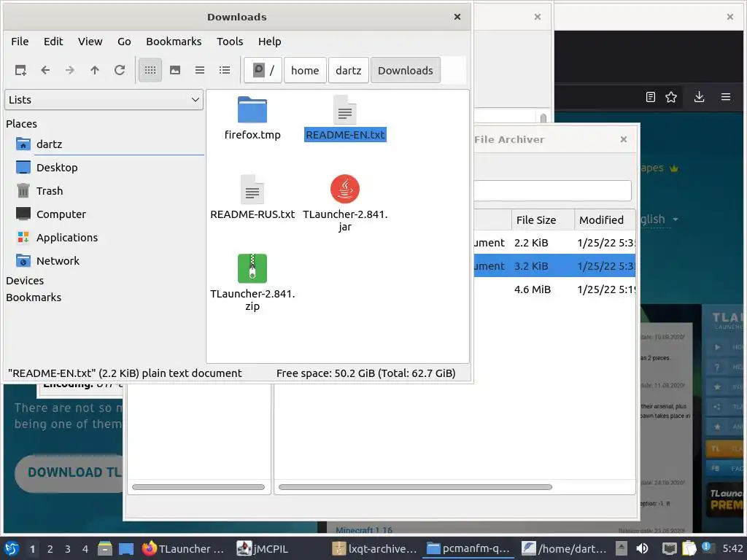This screenshot has width=747, height=560.
Task: Select the TLauncher-2.841.jar Java file
Action: click(345, 203)
